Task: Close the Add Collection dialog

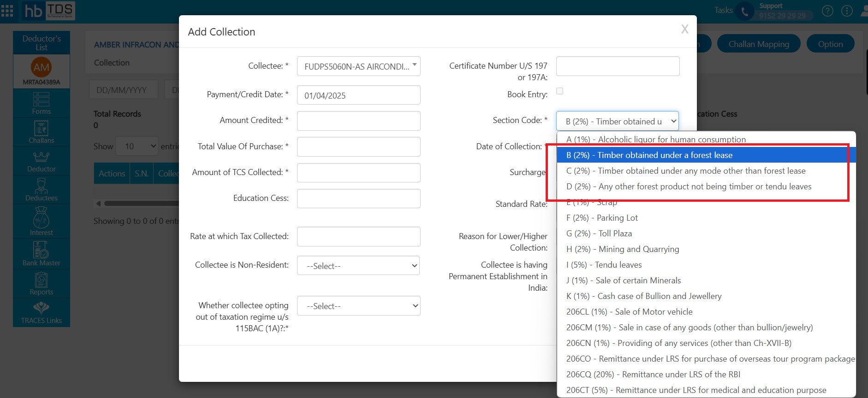Action: 685,29
